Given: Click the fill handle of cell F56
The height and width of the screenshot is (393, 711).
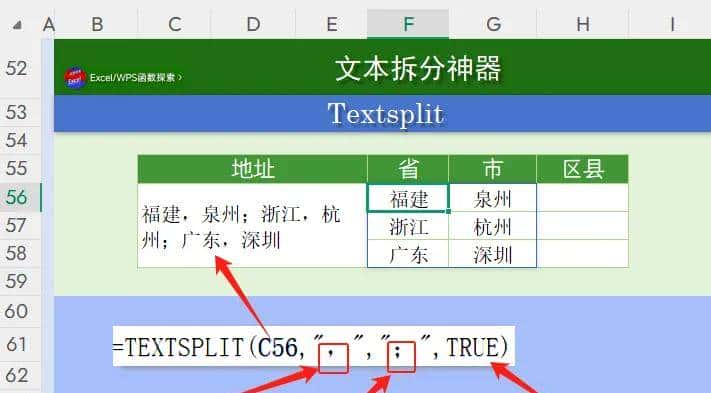Looking at the screenshot, I should coord(448,211).
